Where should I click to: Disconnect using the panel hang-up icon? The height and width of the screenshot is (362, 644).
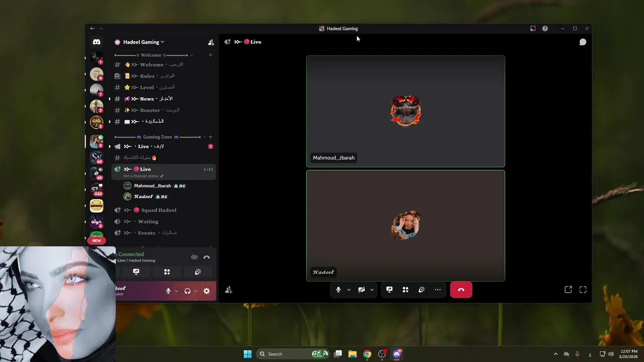tap(206, 257)
